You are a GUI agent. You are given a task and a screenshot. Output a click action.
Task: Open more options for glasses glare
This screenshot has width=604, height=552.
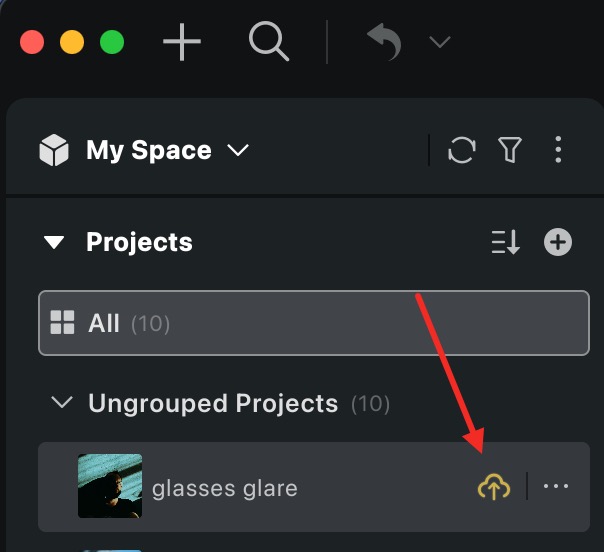[x=556, y=487]
